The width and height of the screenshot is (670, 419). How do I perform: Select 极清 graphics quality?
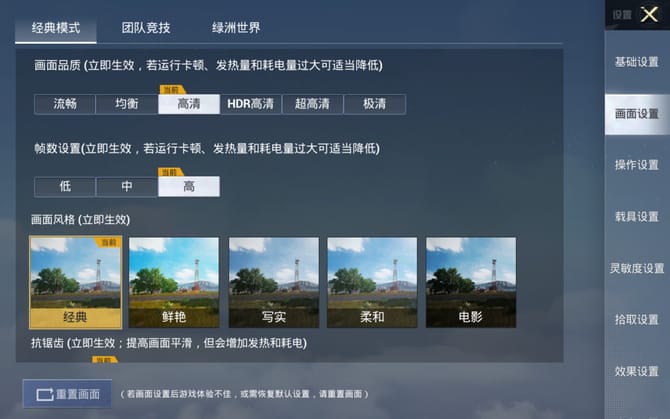tap(374, 104)
